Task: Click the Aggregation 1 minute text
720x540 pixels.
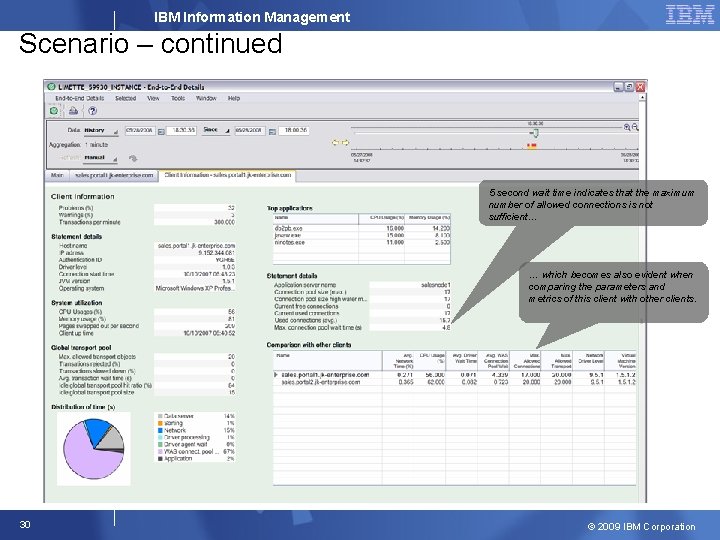Action: point(79,145)
